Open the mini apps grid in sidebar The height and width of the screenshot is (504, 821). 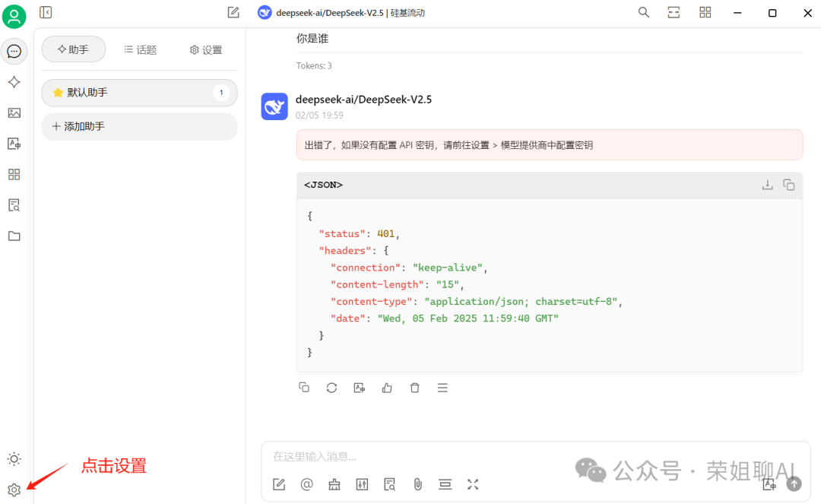[x=14, y=174]
